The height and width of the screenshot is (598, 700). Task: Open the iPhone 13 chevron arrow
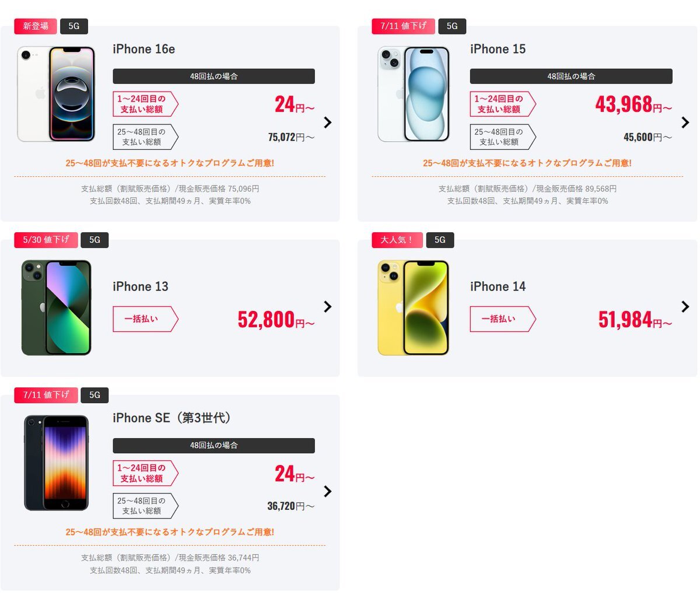click(x=328, y=306)
